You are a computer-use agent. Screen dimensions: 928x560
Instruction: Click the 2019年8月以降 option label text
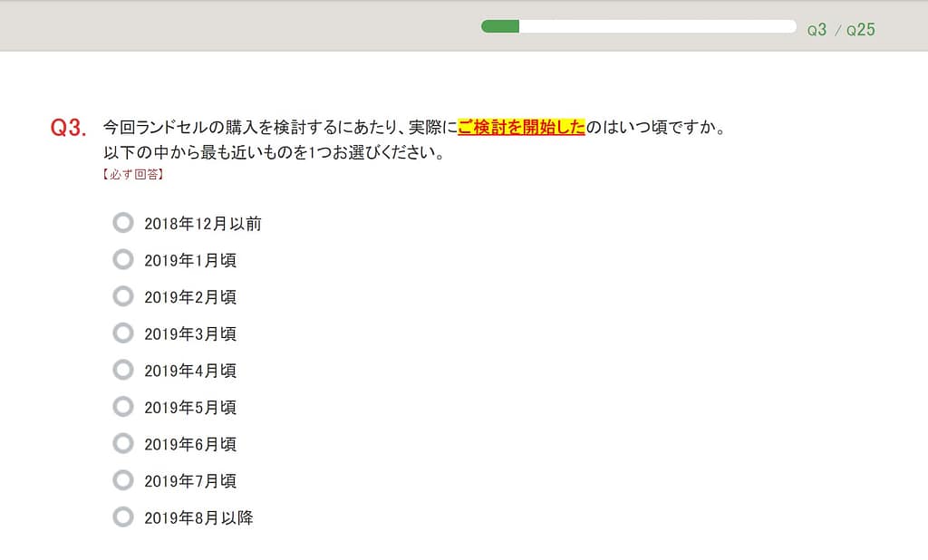click(198, 518)
